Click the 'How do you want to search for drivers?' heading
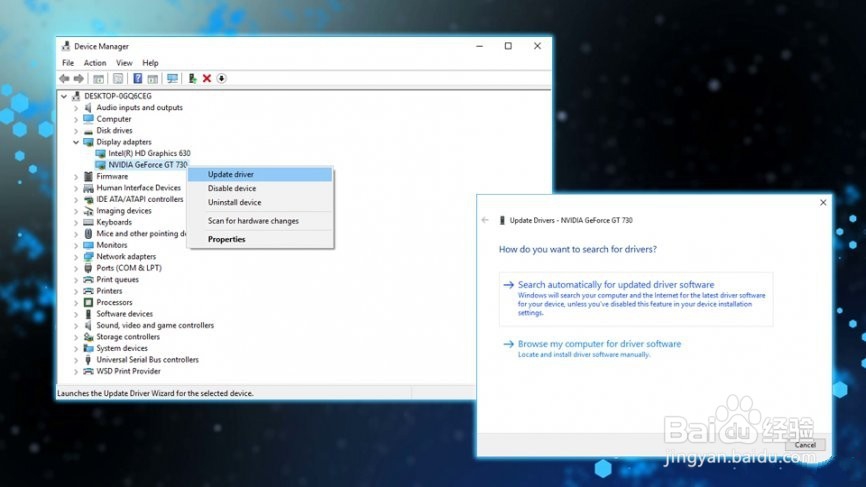The height and width of the screenshot is (487, 866). click(578, 250)
